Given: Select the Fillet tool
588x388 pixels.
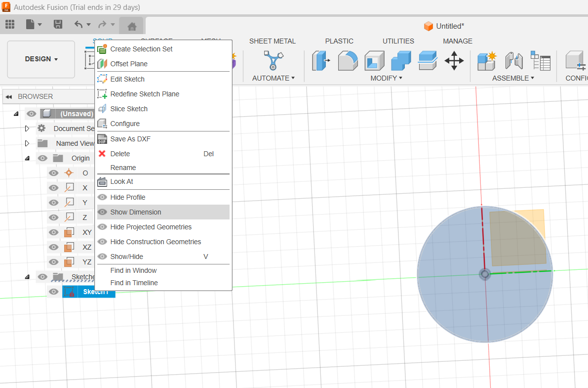Looking at the screenshot, I should point(348,61).
